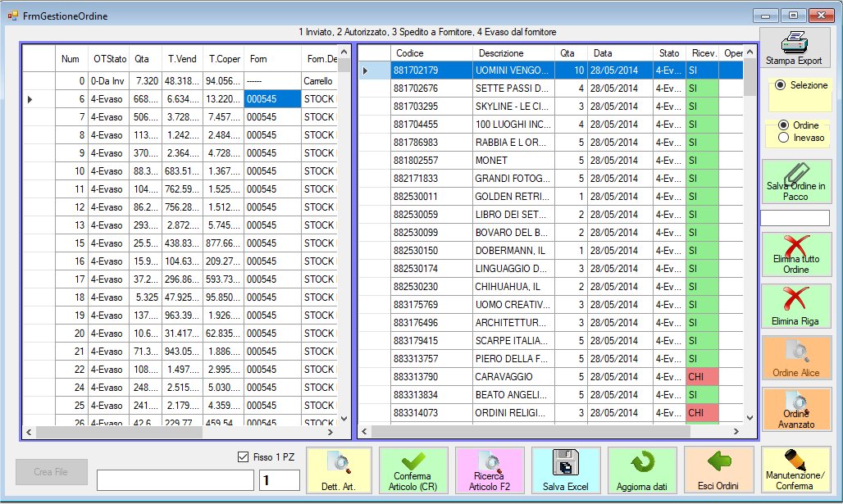
Task: Click the orders grid horizontal scrollbar thumb
Action: (120, 432)
